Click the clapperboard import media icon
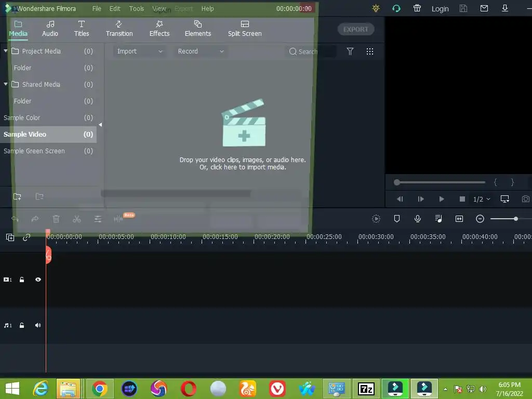532x399 pixels. pos(244,123)
